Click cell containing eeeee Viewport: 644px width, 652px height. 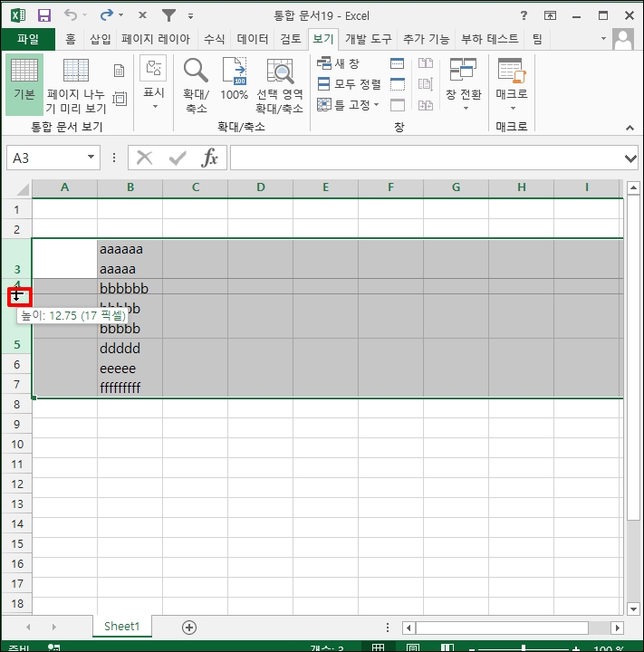(x=130, y=368)
